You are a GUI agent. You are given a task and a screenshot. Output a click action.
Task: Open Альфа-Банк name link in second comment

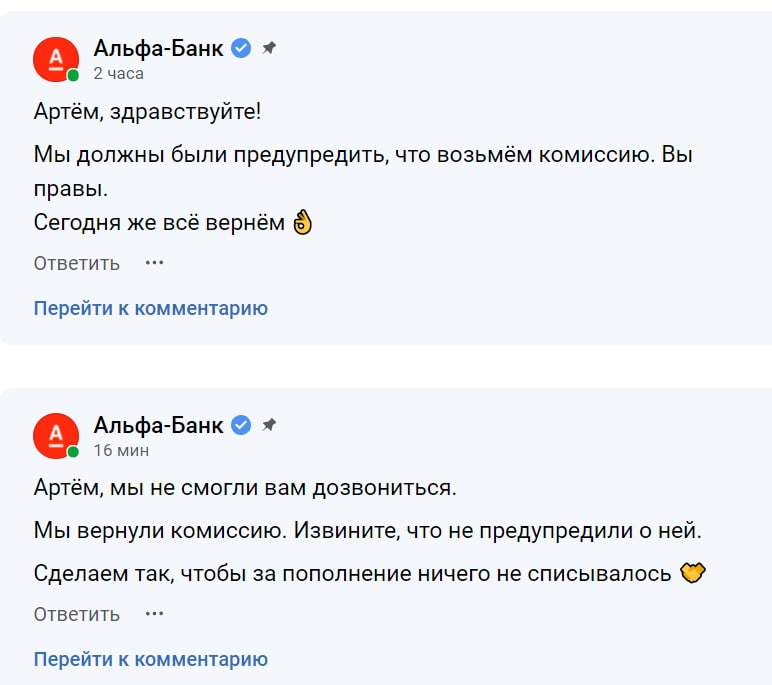coord(159,425)
